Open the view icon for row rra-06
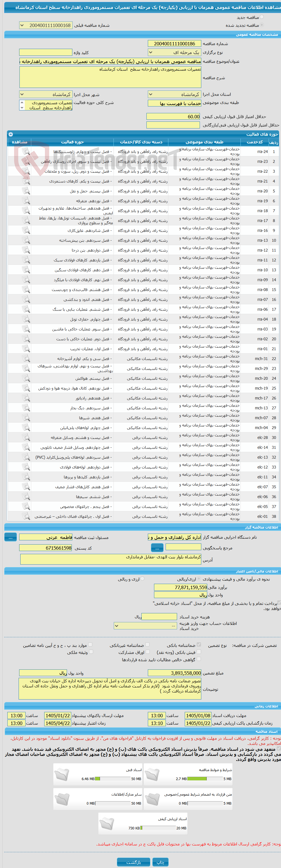281x868 pixels. [26, 309]
